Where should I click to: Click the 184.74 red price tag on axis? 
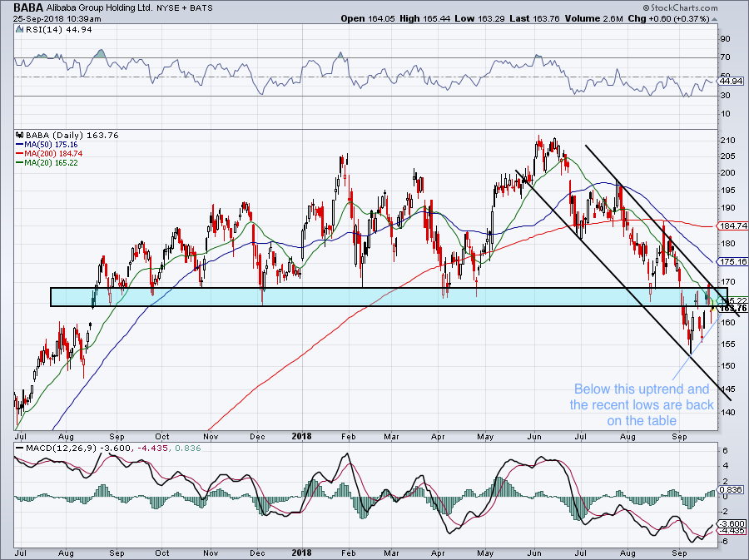coord(733,225)
